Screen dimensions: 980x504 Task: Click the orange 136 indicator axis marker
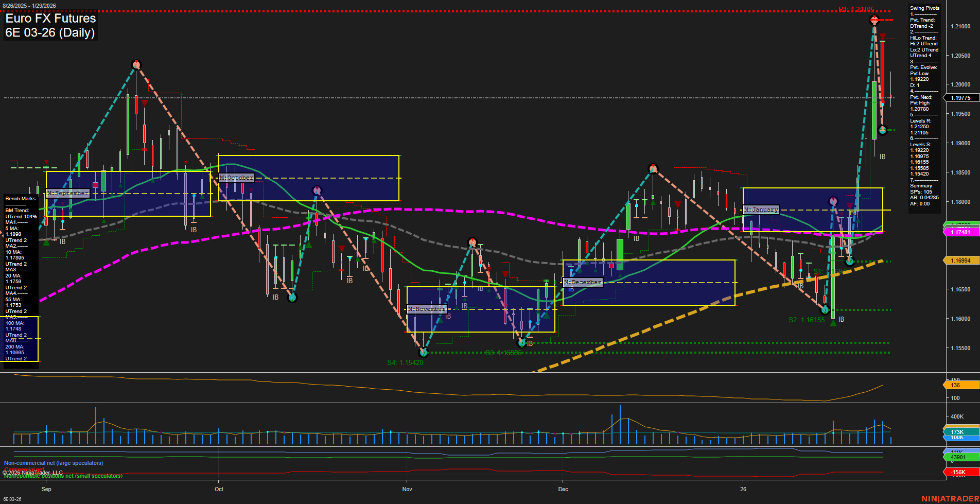(x=955, y=385)
